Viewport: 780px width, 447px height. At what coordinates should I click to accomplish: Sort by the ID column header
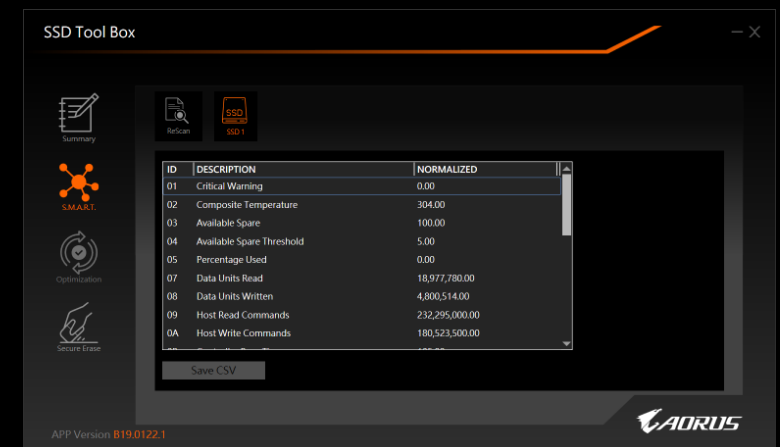point(178,169)
